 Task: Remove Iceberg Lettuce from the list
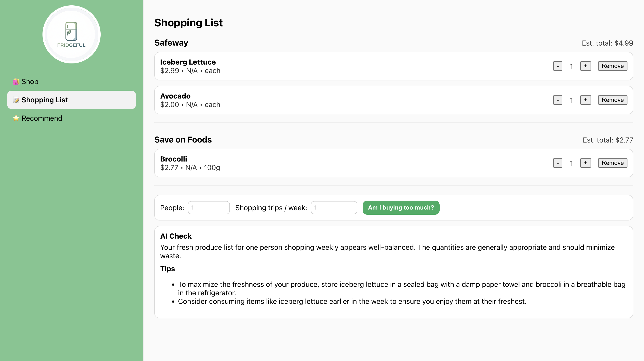point(612,66)
